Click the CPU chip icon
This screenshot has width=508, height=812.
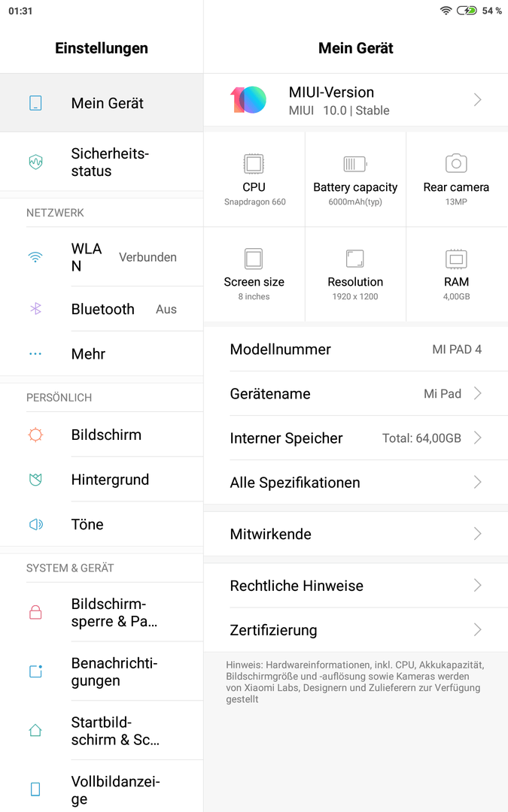pos(254,164)
